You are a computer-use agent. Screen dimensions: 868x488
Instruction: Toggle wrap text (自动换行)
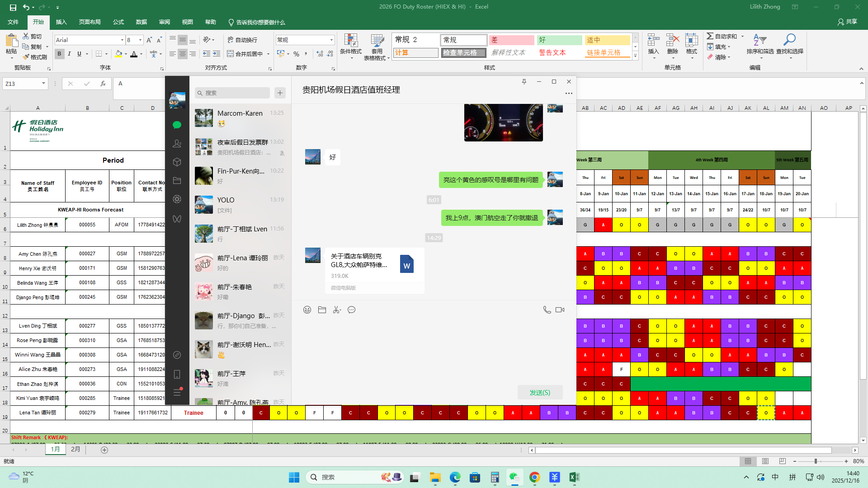242,40
